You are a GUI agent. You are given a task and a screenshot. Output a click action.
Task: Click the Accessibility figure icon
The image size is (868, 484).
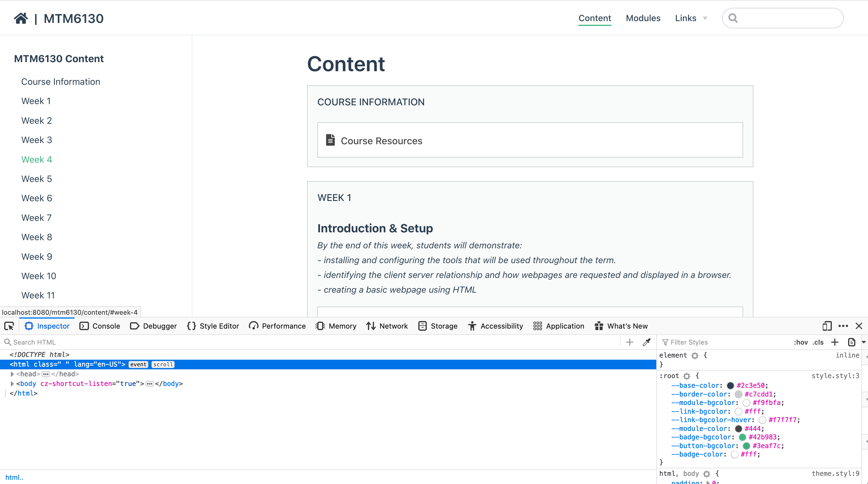[472, 326]
